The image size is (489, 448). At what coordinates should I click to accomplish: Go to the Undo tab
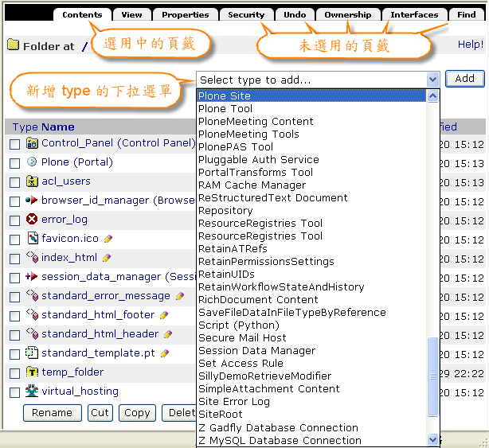(295, 14)
